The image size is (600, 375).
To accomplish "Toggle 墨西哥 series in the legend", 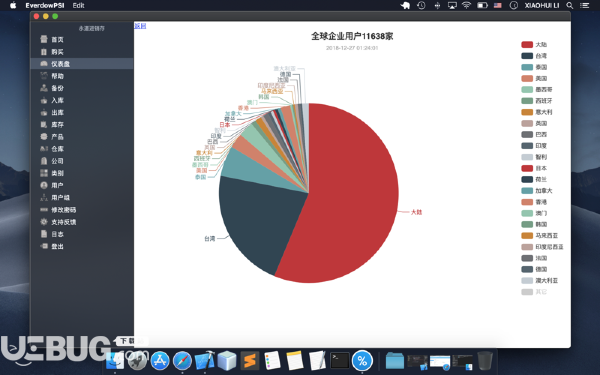I will pos(537,90).
